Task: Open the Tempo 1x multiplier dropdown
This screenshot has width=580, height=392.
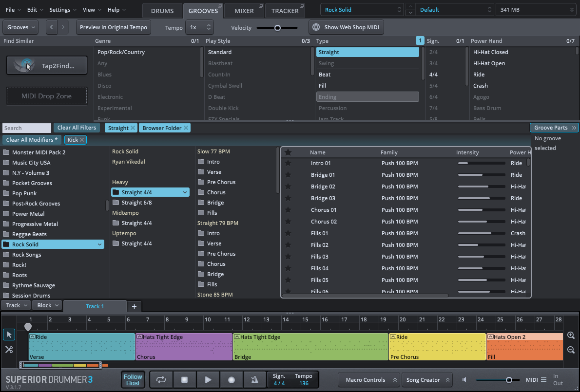Action: (199, 27)
